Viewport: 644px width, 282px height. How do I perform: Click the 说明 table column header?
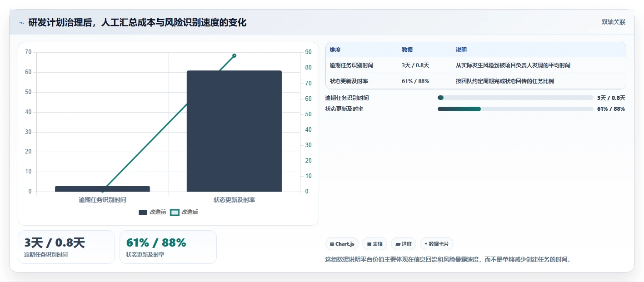pyautogui.click(x=461, y=50)
